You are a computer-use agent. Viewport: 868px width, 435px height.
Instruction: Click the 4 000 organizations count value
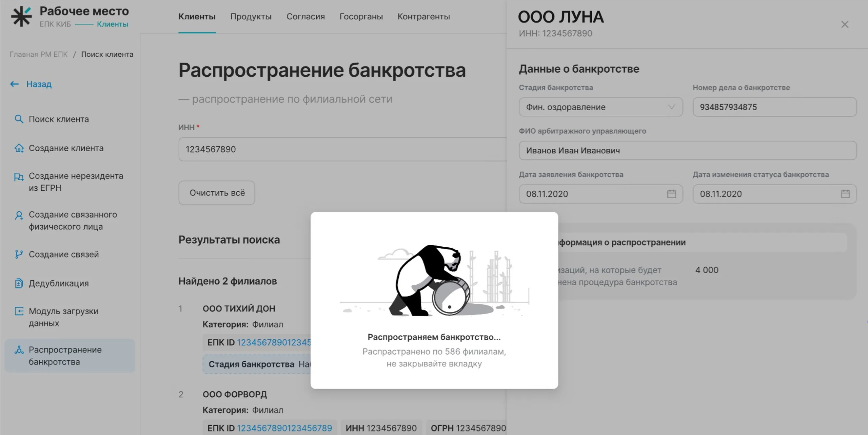707,270
